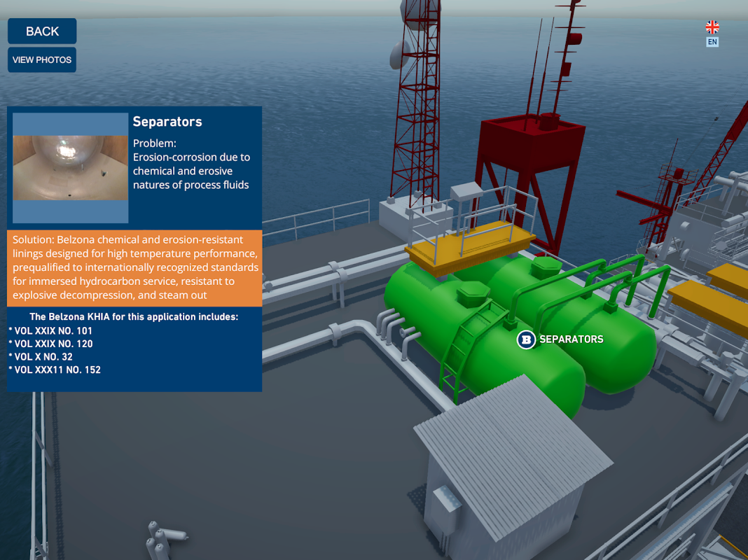Click the Belzona KHIA heading text

coord(134,316)
